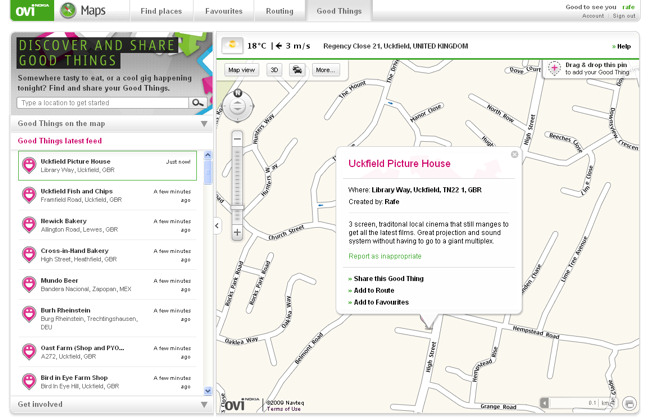Click pin icon beside Oast Farm
This screenshot has height=420, width=650.
[x=29, y=352]
